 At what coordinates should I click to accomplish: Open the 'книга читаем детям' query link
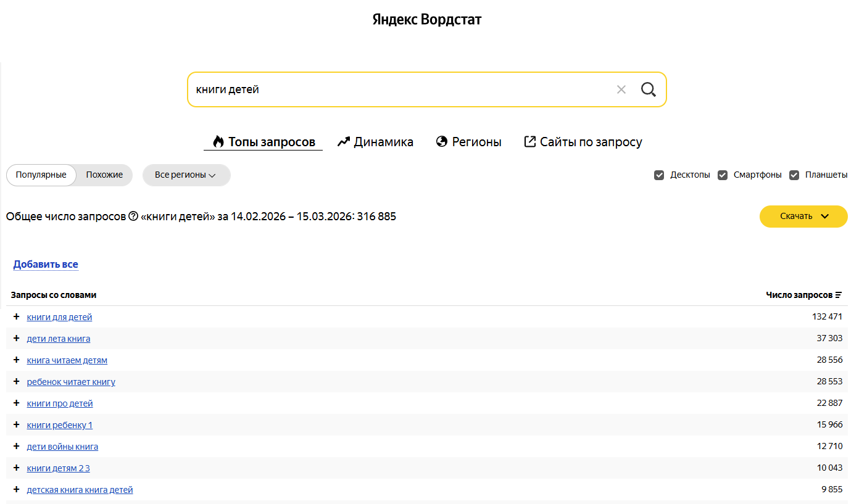coord(67,360)
